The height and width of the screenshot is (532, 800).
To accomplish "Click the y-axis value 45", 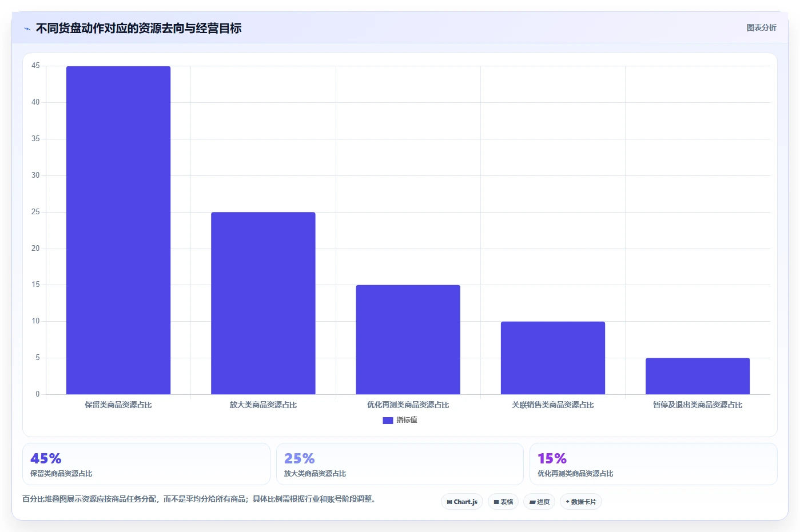I will tap(35, 66).
